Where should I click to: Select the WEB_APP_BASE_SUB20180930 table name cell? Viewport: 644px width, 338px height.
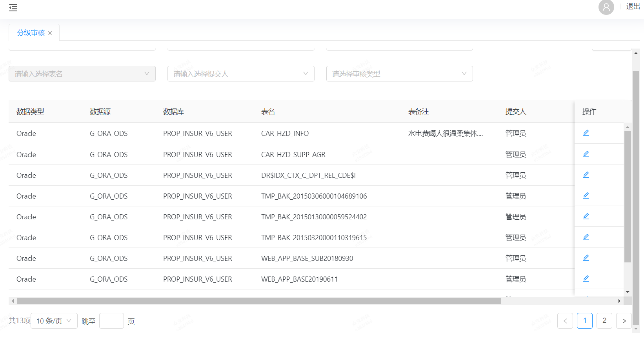307,258
